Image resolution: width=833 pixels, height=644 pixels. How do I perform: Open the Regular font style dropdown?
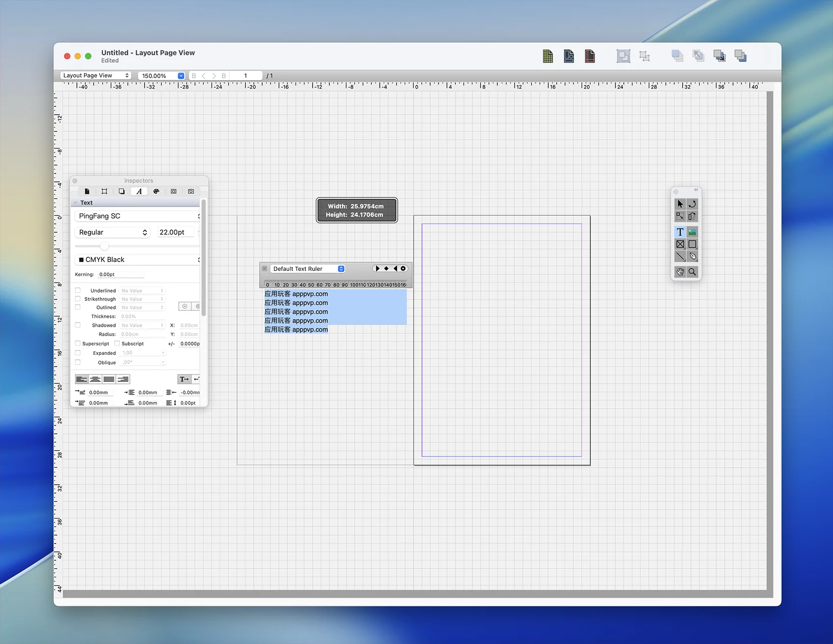(x=113, y=232)
